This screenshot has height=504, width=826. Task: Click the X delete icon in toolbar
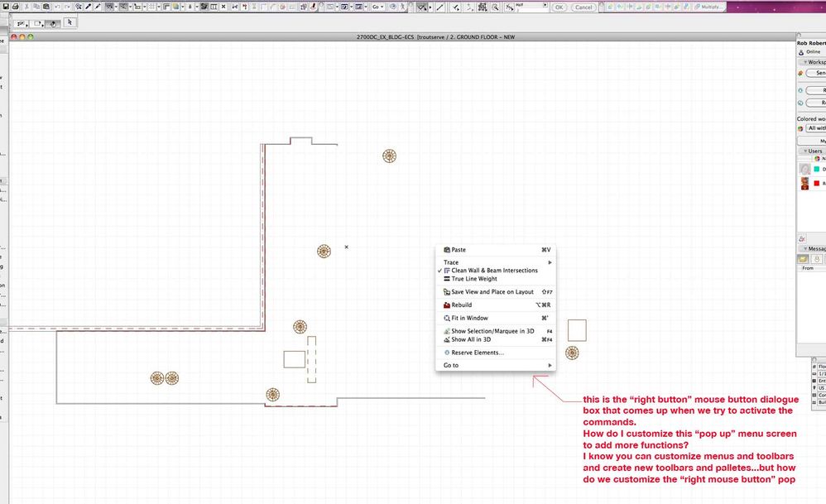(x=223, y=7)
